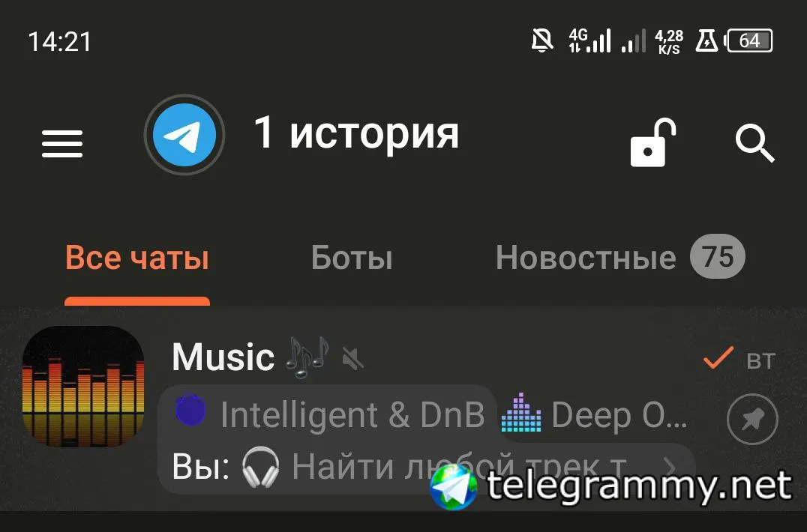Switch to the Новостные tab
Image resolution: width=807 pixels, height=532 pixels.
(586, 258)
